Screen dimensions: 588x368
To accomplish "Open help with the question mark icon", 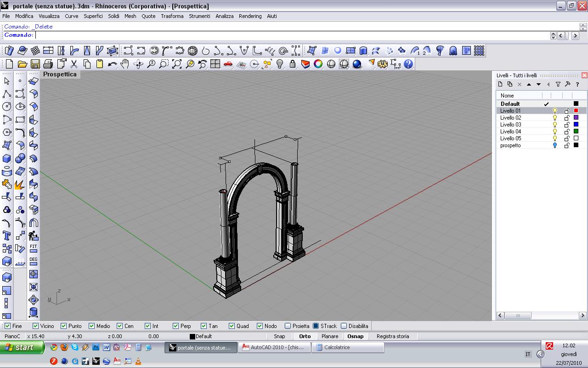I will point(408,64).
